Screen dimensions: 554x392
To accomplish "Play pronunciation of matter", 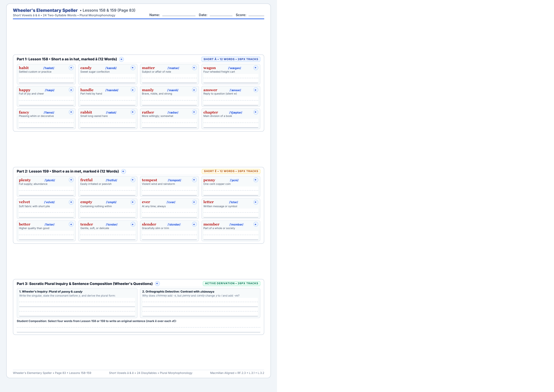I will (x=195, y=68).
